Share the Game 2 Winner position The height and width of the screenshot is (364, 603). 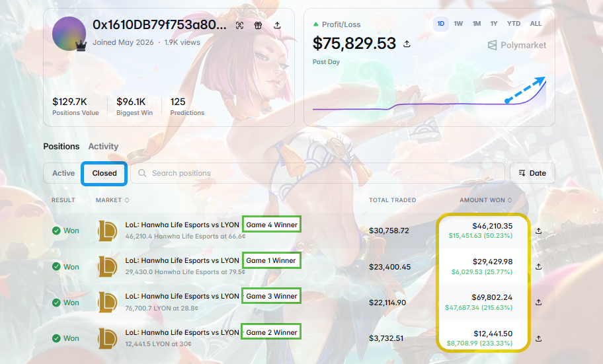(x=538, y=338)
